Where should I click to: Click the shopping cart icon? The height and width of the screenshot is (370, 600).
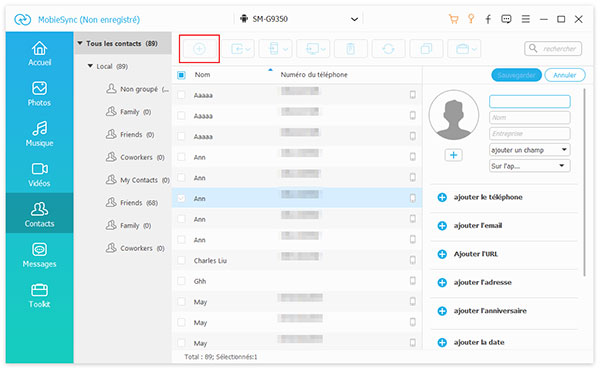coord(453,19)
